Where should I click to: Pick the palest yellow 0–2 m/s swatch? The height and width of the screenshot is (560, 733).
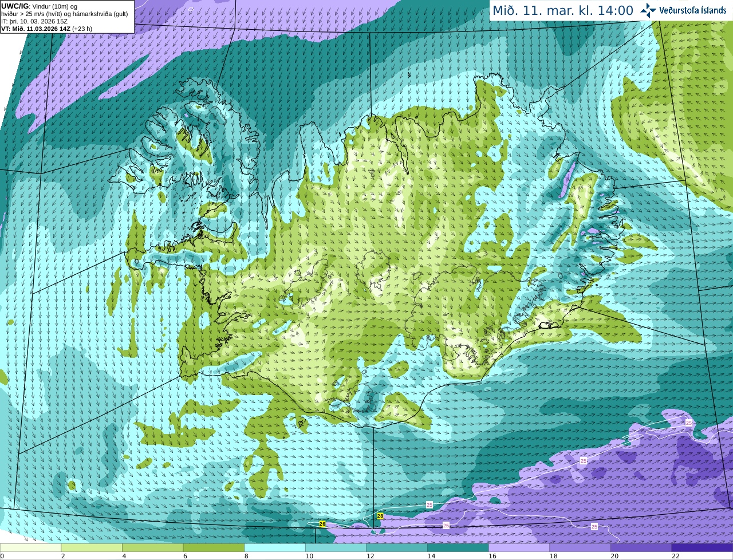click(30, 548)
